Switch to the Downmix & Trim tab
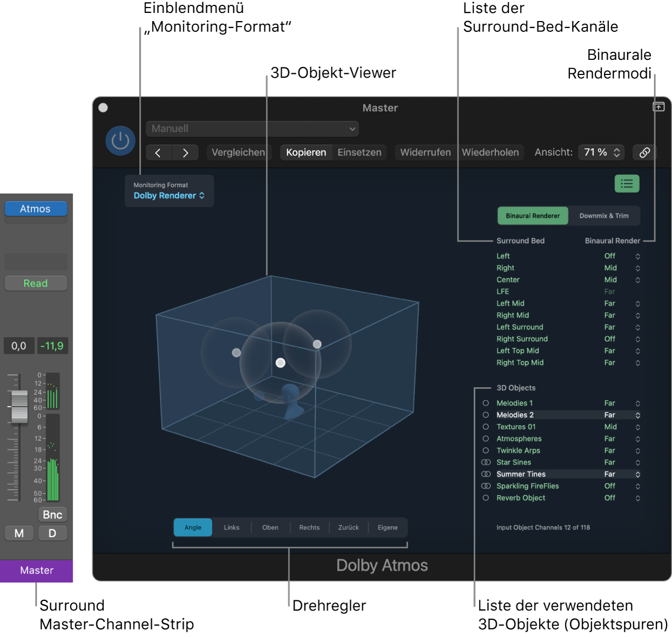The width and height of the screenshot is (672, 637). (604, 216)
